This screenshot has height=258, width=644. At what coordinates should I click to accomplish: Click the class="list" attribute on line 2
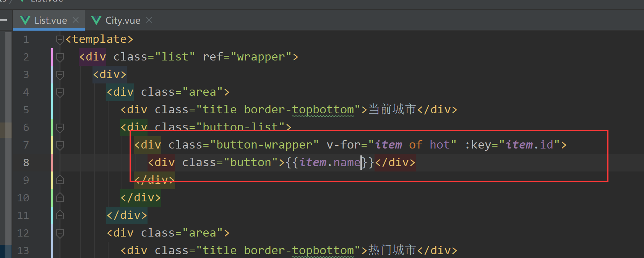tap(154, 57)
